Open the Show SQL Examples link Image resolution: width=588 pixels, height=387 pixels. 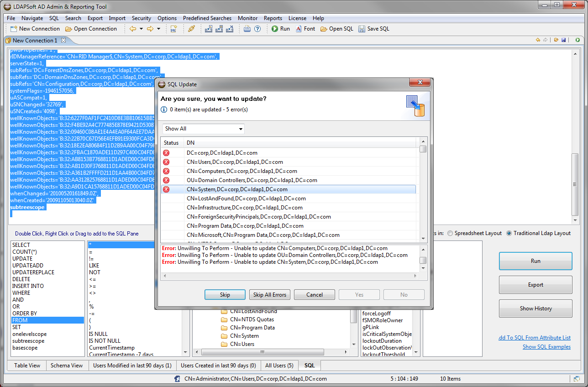(x=546, y=347)
